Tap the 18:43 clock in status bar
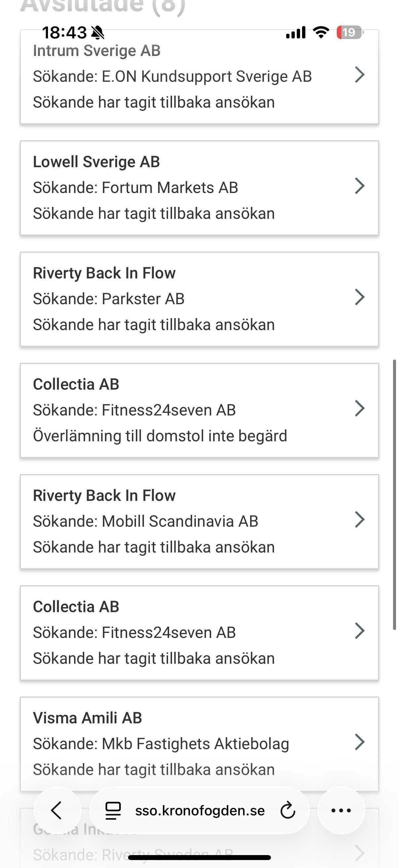Screen dimensions: 399x868 click(64, 33)
